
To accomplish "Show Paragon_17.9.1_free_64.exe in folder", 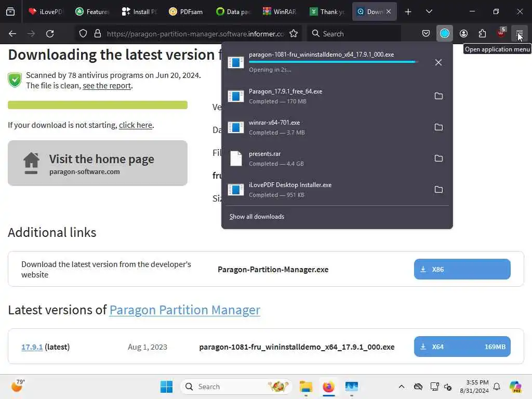I will (x=438, y=96).
